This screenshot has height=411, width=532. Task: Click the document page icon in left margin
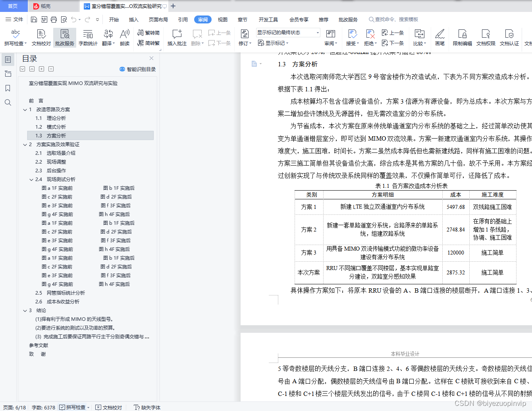tap(254, 64)
